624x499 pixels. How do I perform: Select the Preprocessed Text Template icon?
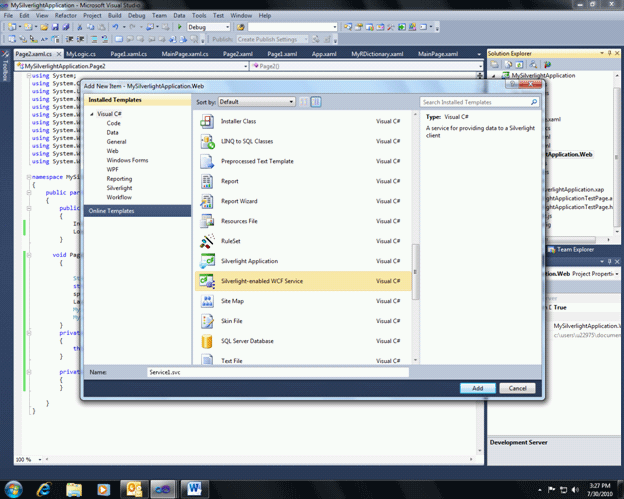[207, 161]
